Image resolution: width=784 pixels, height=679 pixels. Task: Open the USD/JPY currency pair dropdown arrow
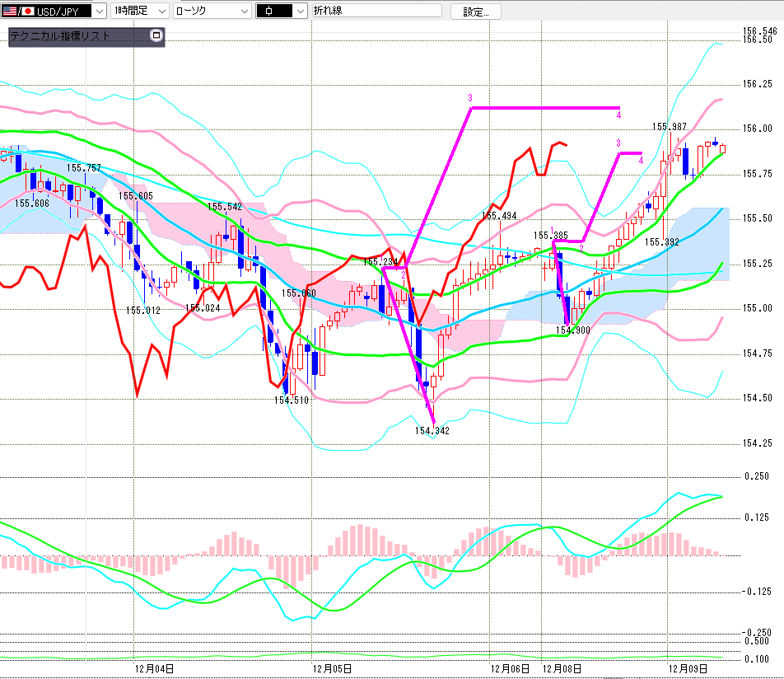pyautogui.click(x=100, y=12)
